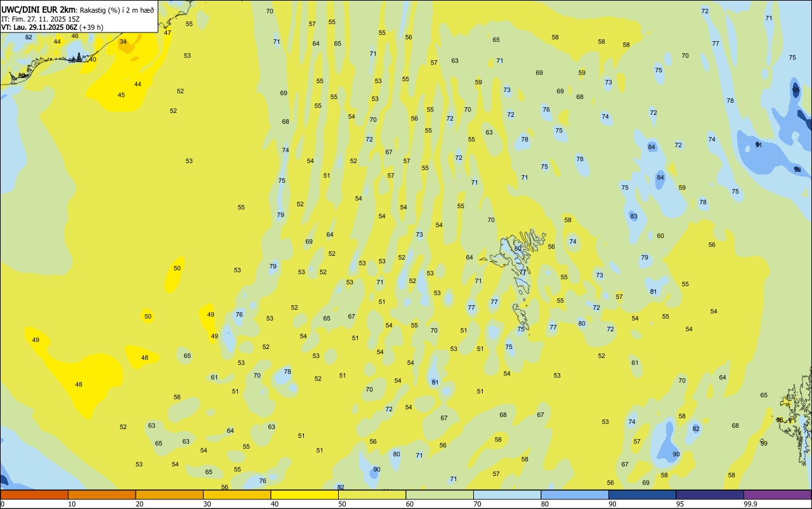Click the 0–10 dark orange legend swatch
This screenshot has width=812, height=509.
point(34,494)
